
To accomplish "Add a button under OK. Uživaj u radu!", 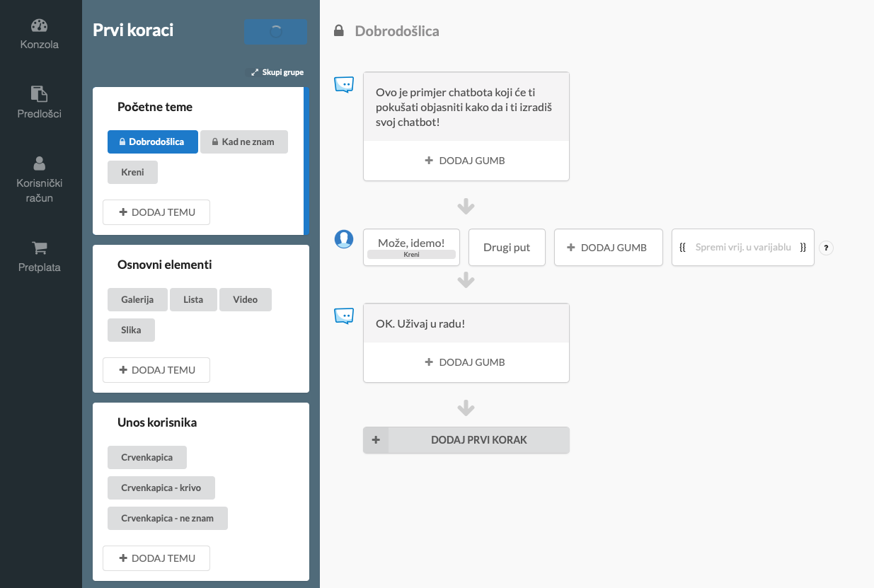I will 466,362.
